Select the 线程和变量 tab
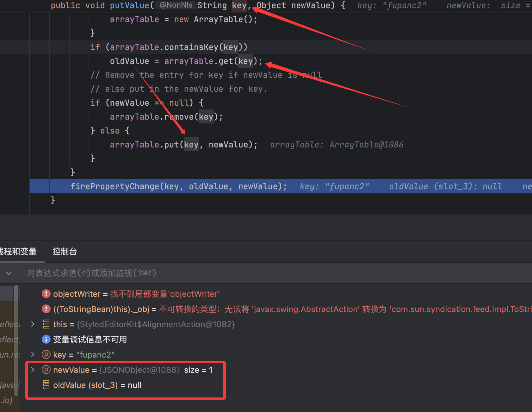Viewport: 532px width, 412px height. [18, 252]
